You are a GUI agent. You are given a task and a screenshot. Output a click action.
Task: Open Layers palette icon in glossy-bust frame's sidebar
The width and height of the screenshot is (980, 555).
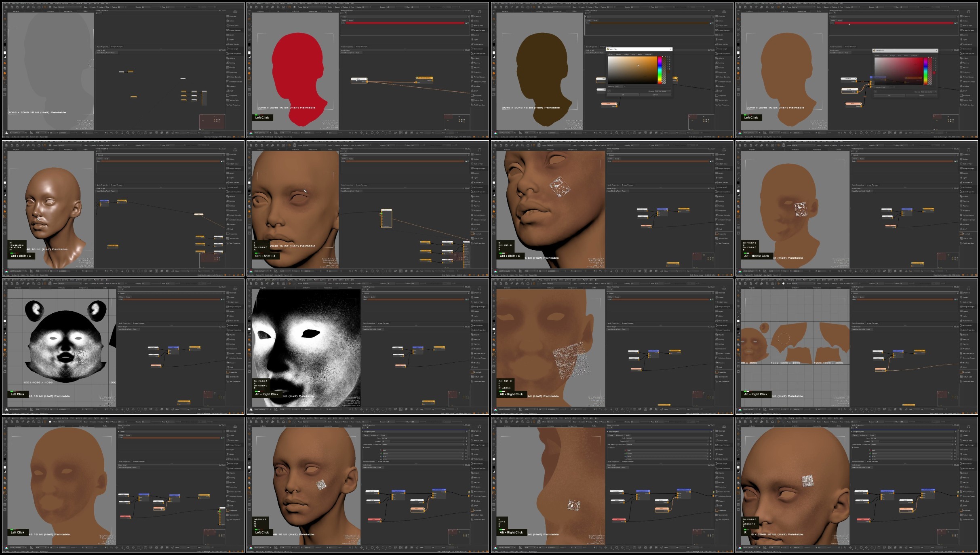tap(228, 173)
